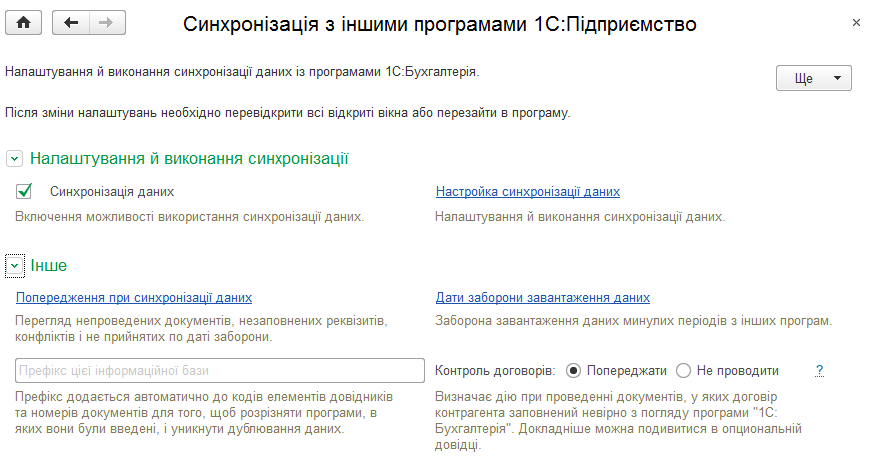Close the synchronization settings page
This screenshot has width=869, height=475.
tap(856, 23)
